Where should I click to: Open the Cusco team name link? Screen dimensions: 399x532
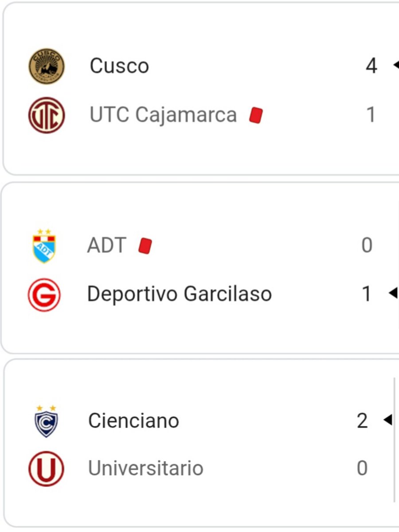click(119, 66)
